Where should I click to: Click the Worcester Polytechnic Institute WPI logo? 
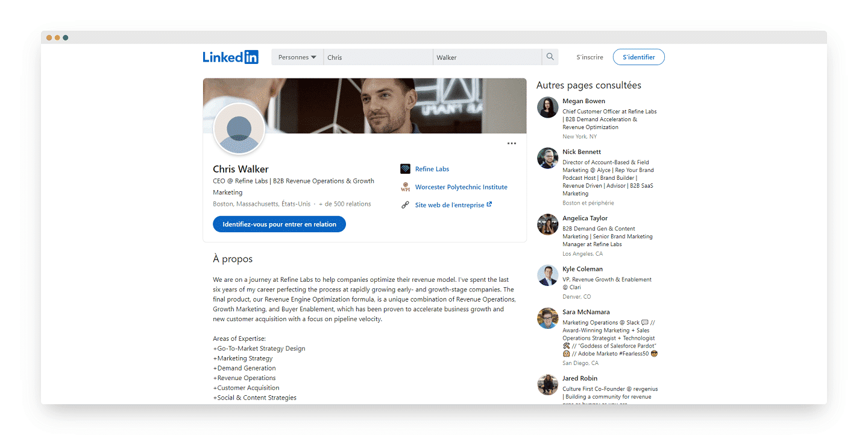pos(405,187)
